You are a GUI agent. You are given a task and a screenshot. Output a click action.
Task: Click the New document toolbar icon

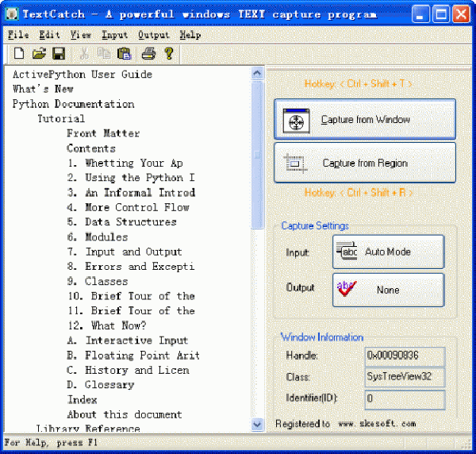click(x=19, y=53)
